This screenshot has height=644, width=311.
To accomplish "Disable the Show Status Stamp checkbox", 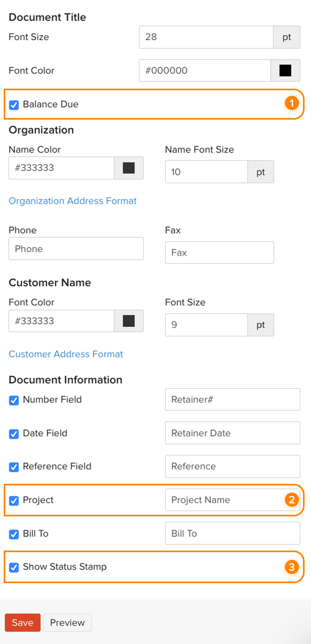I will (x=14, y=567).
